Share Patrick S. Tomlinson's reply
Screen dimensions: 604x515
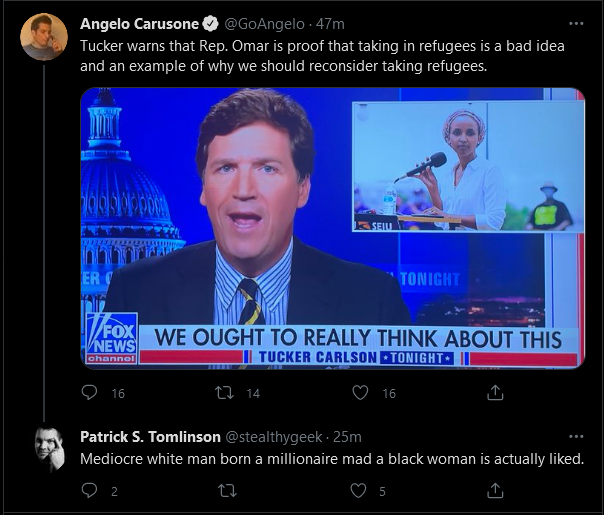(x=495, y=490)
